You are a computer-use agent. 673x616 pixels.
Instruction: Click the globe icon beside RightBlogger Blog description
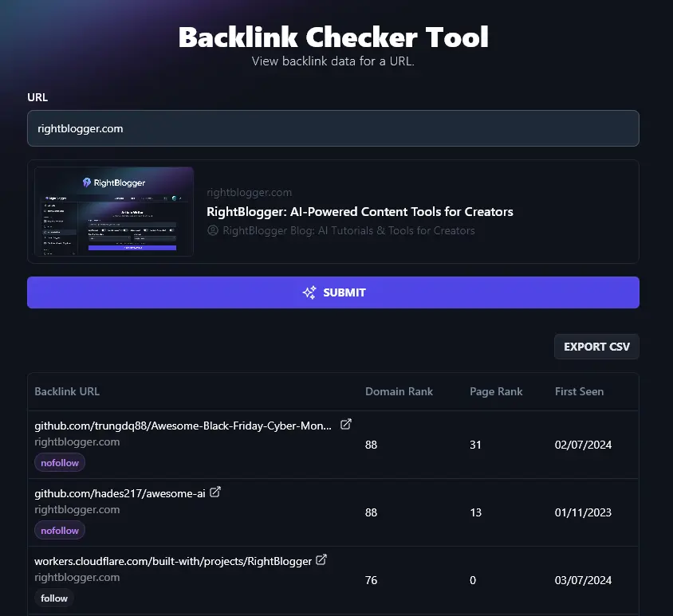(211, 230)
